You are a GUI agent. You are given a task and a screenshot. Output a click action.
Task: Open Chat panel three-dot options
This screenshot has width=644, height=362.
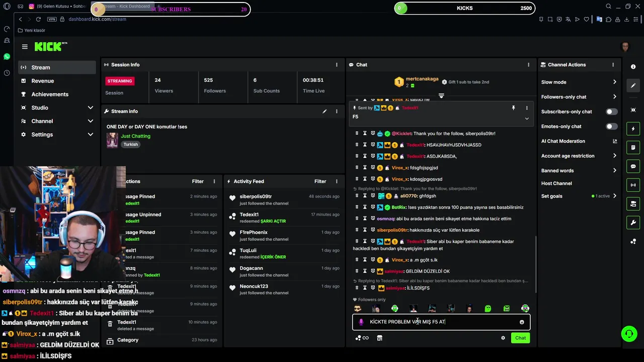coord(528,65)
